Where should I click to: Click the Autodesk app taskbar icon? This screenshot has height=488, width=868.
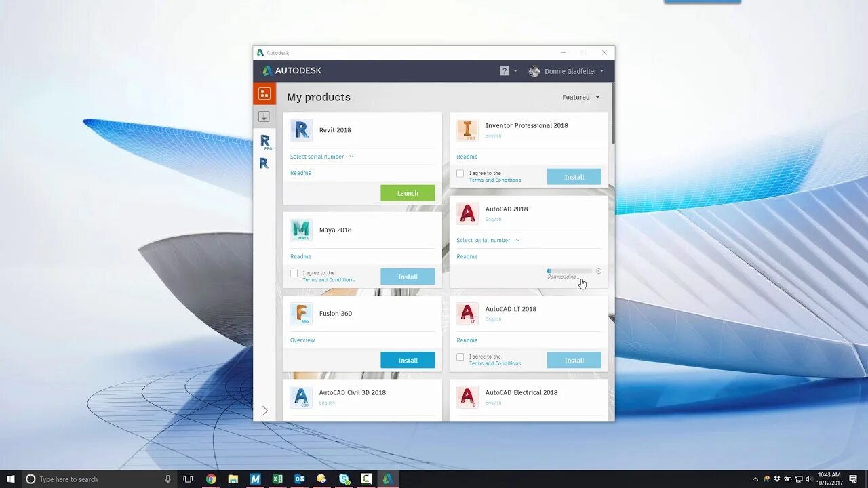tap(388, 479)
